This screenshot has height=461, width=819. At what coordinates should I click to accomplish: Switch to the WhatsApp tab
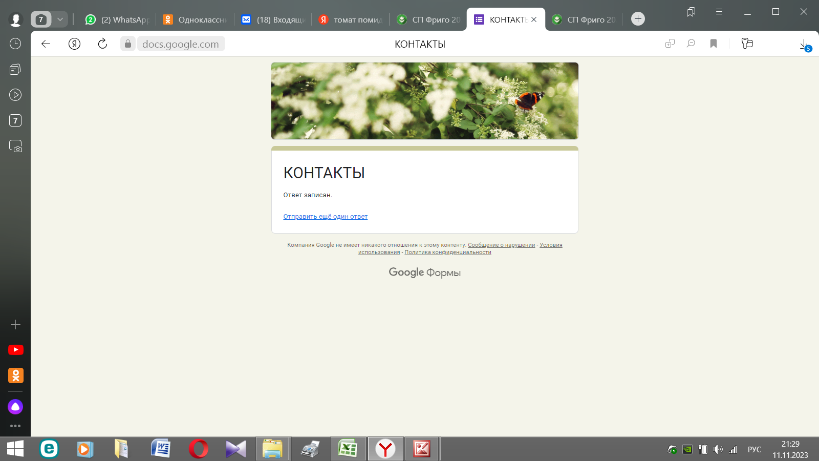115,19
